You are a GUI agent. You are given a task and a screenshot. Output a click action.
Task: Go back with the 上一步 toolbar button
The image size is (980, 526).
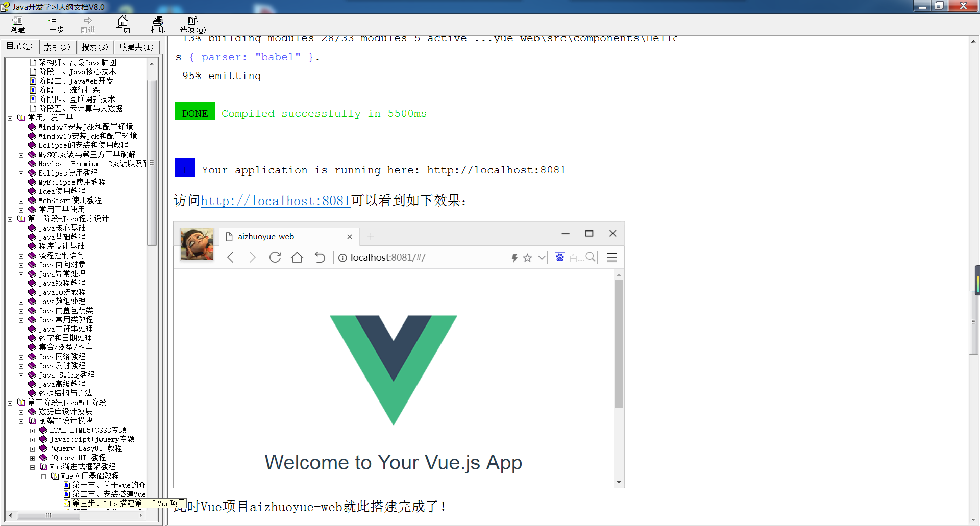(53, 24)
